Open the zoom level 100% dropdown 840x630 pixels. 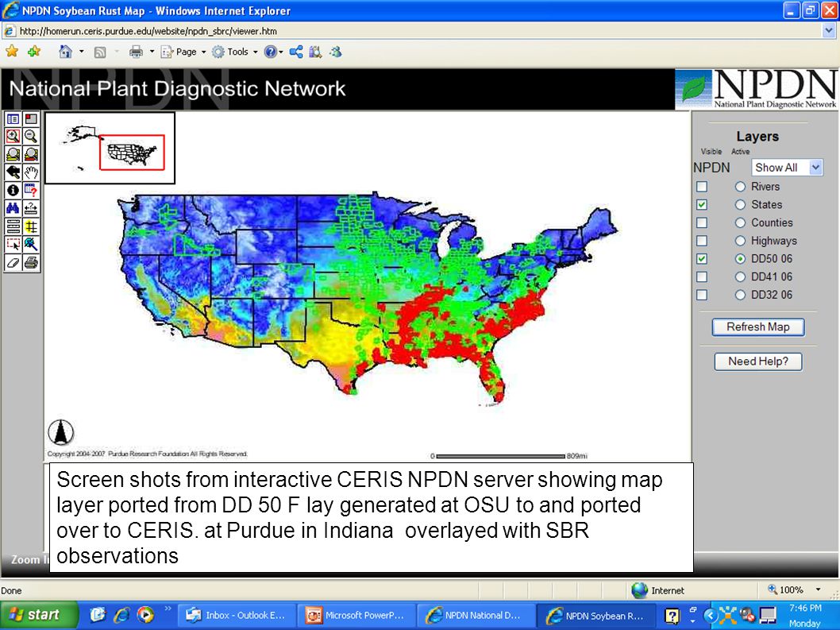pos(818,589)
